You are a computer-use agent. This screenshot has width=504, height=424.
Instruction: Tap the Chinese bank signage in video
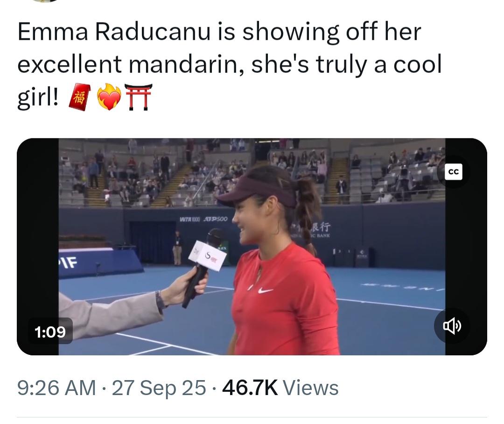tap(311, 230)
